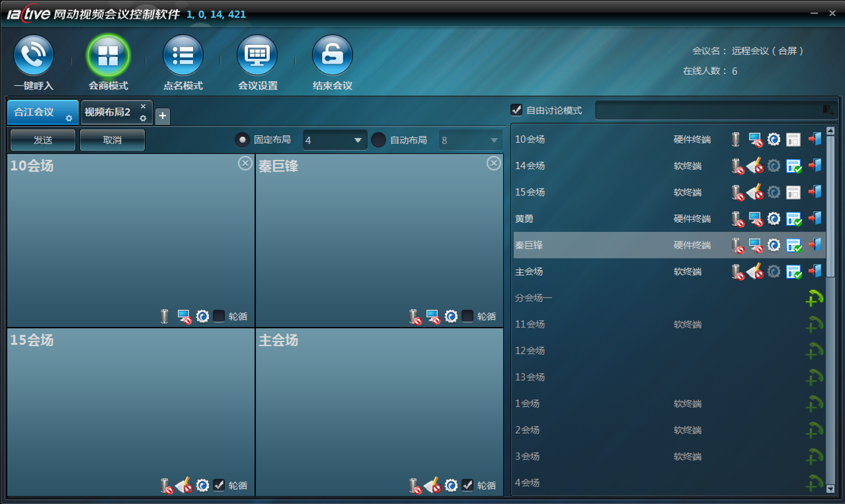Switch to 视频布局2 tab

click(107, 112)
